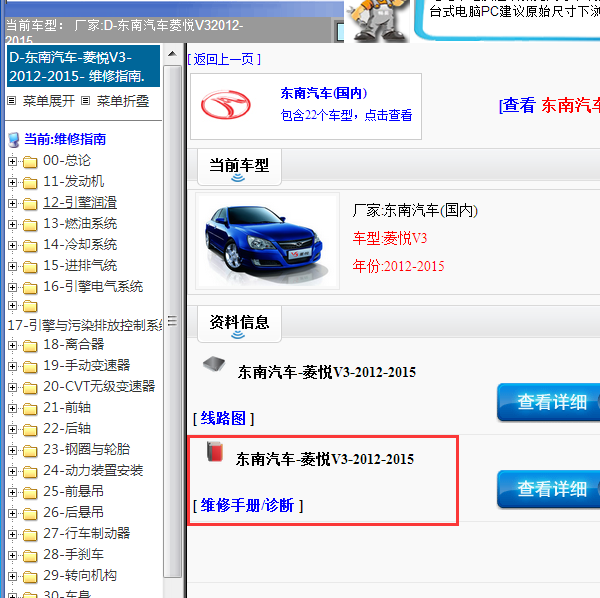Select the 12-引擎润滑 tree item
Viewport: 600px width, 598px height.
[x=80, y=202]
